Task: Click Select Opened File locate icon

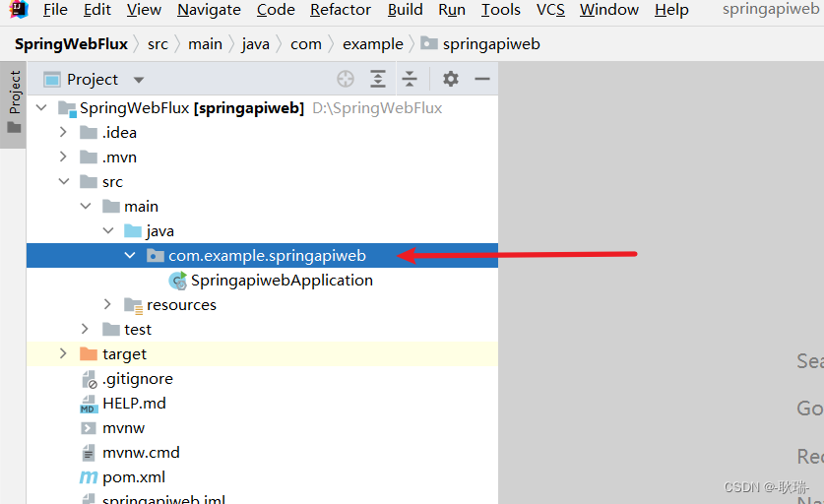Action: [x=346, y=79]
